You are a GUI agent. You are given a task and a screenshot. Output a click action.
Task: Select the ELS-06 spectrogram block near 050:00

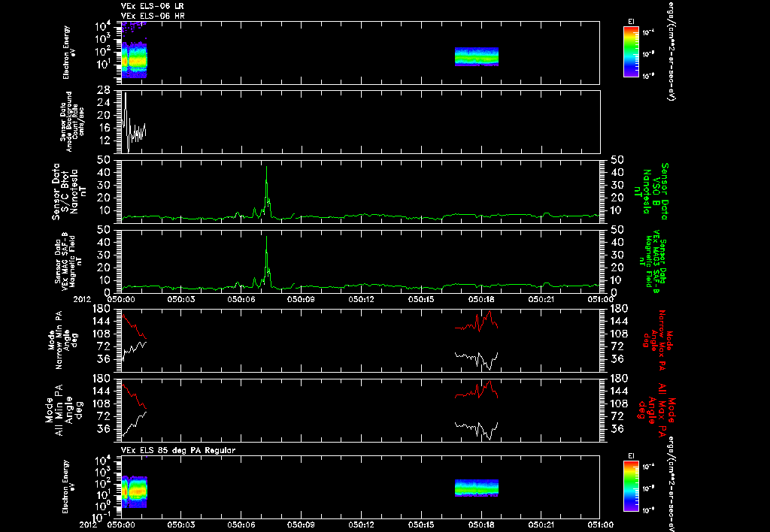click(x=134, y=60)
